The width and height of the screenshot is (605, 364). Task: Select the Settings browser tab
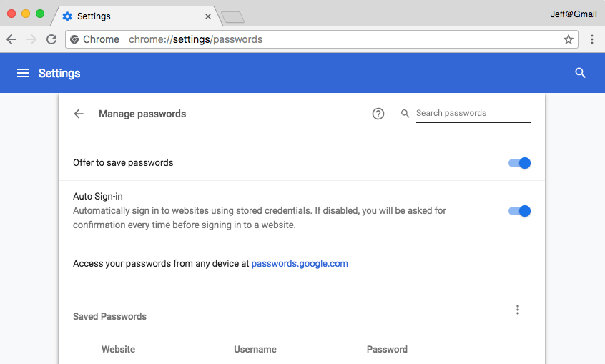pos(129,16)
